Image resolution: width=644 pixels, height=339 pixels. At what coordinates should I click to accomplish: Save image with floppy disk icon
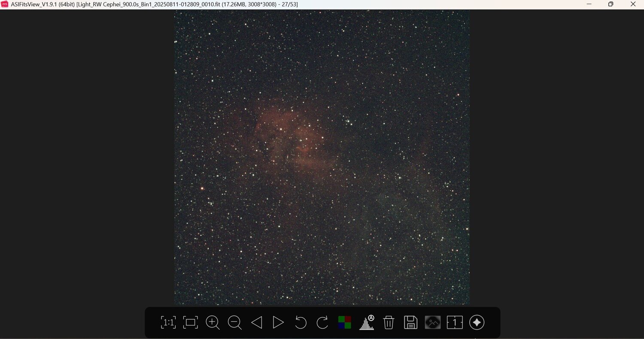[x=411, y=322]
